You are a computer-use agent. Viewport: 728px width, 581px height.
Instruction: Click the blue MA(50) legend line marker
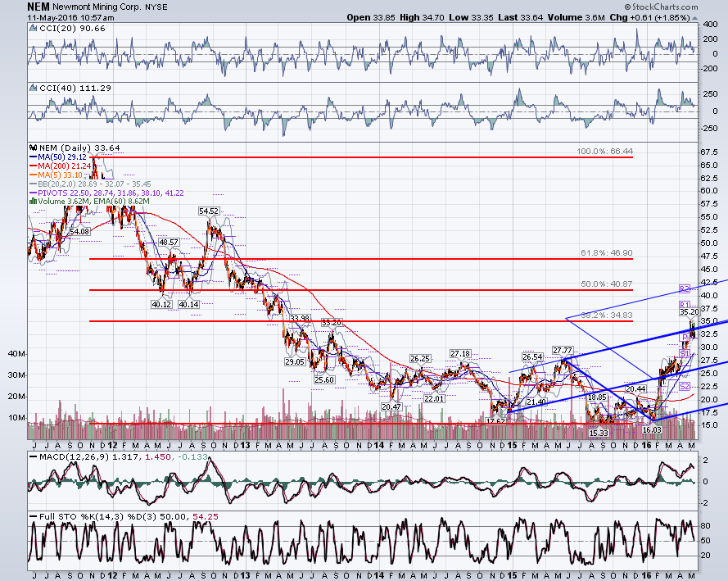pyautogui.click(x=33, y=157)
